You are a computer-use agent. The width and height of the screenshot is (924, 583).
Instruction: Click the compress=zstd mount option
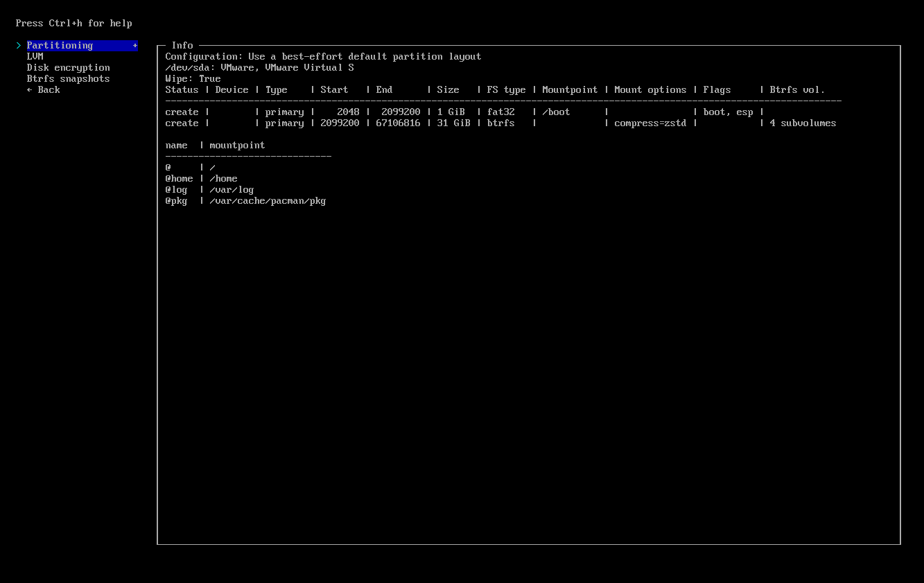[650, 123]
